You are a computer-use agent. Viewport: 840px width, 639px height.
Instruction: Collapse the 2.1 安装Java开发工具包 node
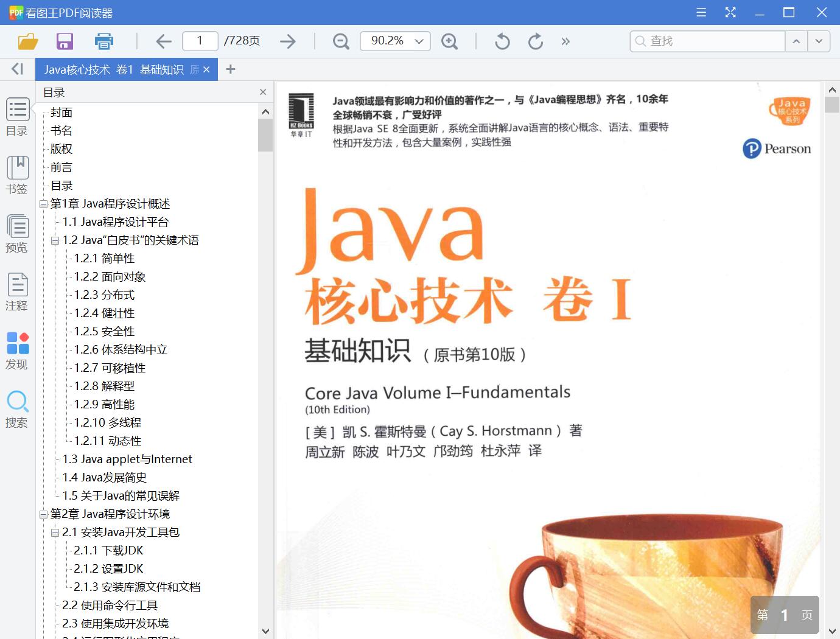55,533
